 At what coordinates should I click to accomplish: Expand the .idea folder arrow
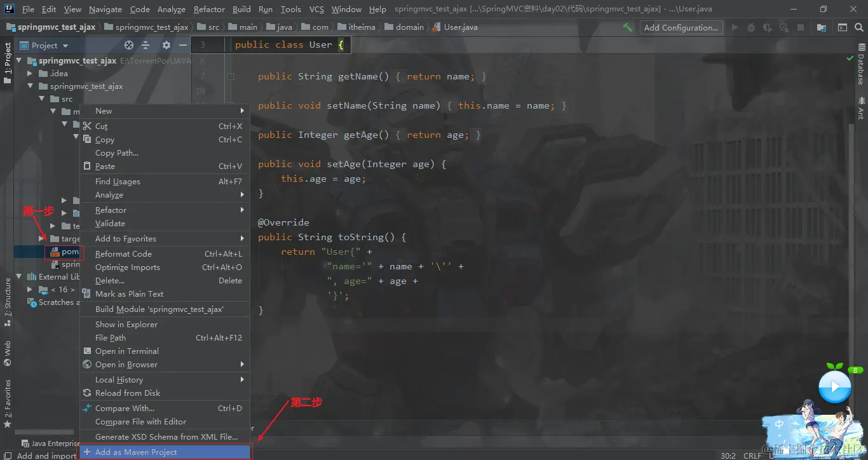30,74
